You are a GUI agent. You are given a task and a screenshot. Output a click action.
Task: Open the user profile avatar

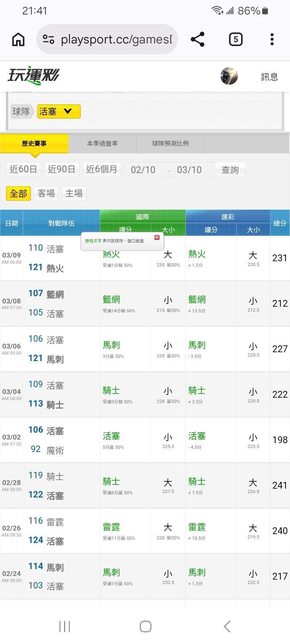pos(229,76)
